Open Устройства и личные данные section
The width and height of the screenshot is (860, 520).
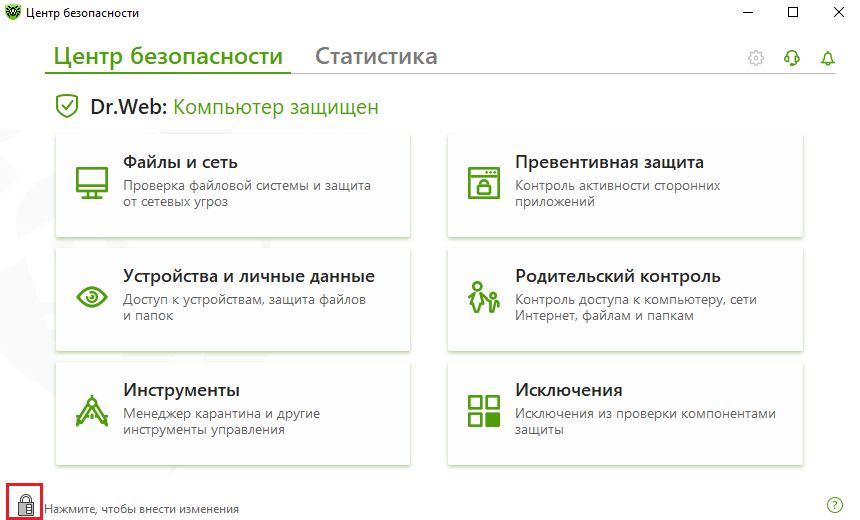point(233,299)
